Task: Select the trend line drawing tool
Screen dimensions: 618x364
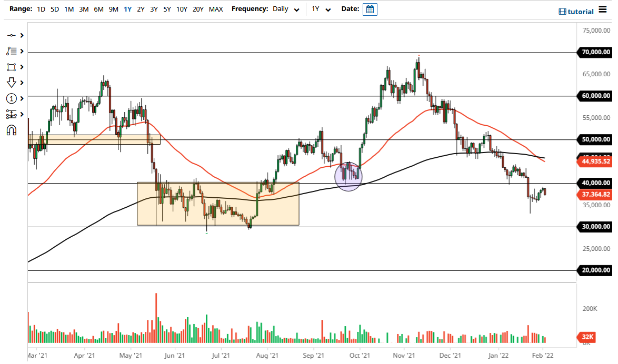Action: click(12, 35)
